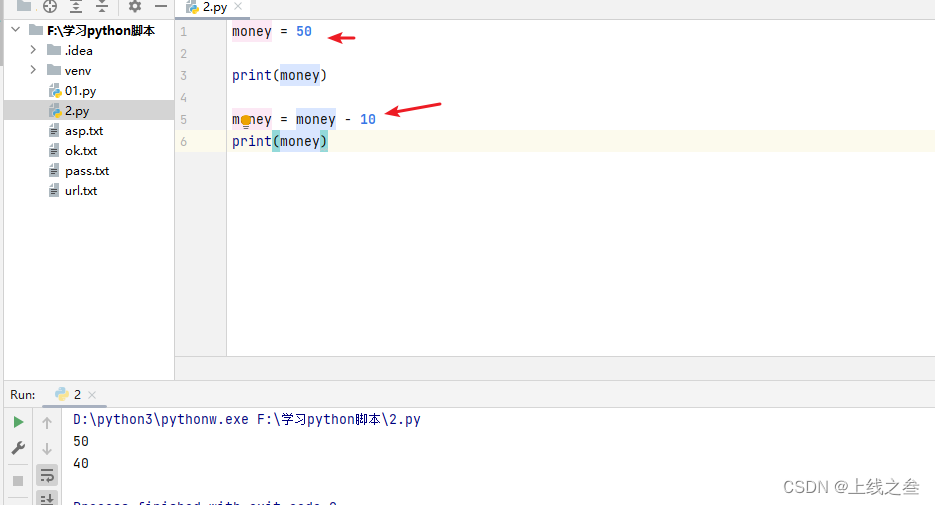Toggle scroll to end in Run console
This screenshot has width=935, height=505.
(47, 498)
